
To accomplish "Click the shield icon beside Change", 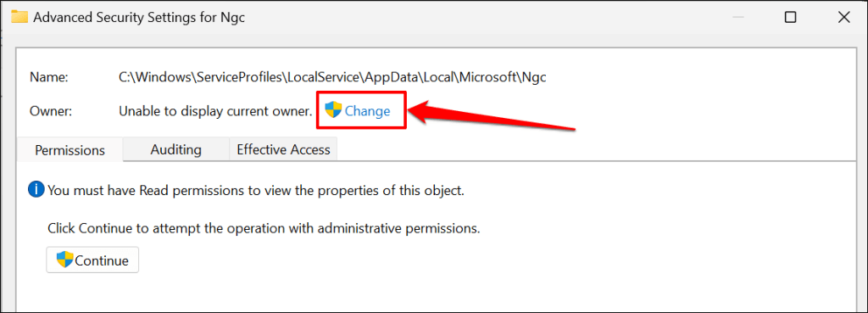I will pos(333,110).
